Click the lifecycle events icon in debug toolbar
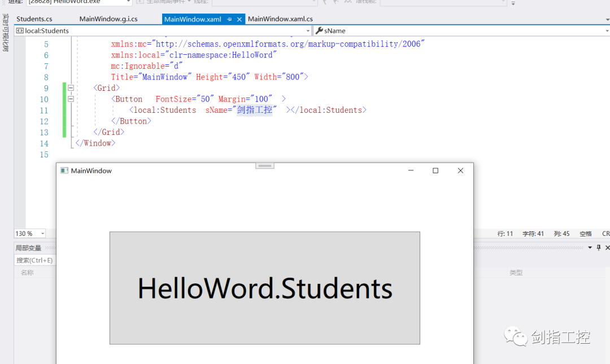This screenshot has height=364, width=610. click(x=139, y=3)
